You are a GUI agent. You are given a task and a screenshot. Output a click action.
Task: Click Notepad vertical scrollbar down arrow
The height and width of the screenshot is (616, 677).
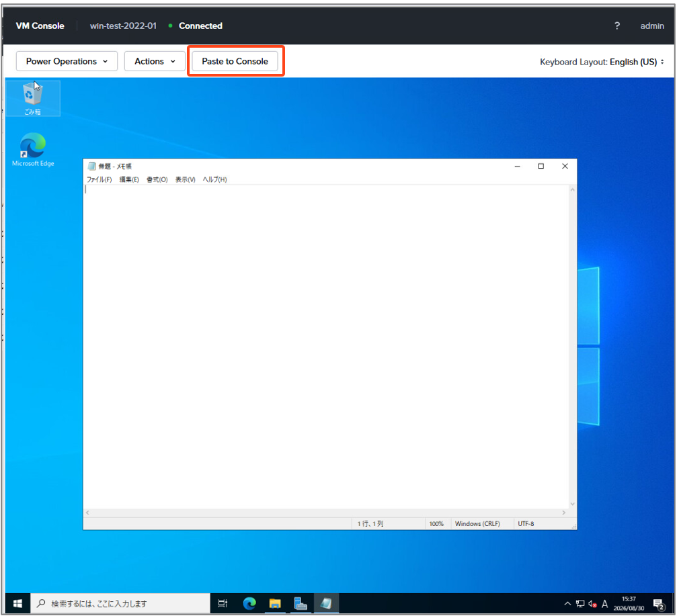(x=573, y=504)
